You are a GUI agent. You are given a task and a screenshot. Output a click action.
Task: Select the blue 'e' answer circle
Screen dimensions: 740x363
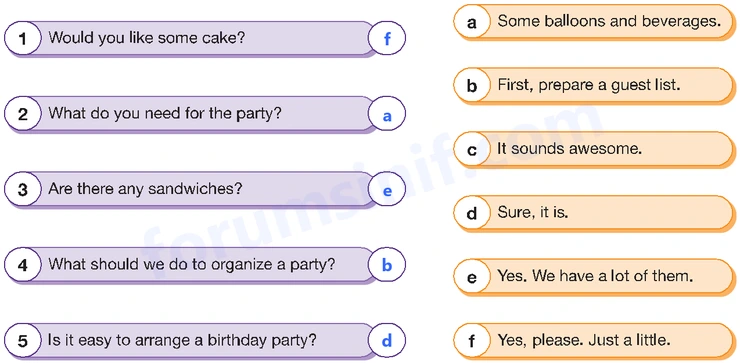387,190
